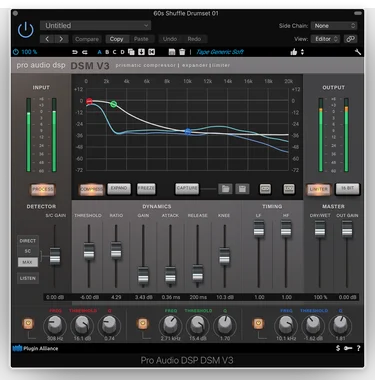The width and height of the screenshot is (375, 380).
Task: Click the first curve display mode icon
Action: (265, 189)
